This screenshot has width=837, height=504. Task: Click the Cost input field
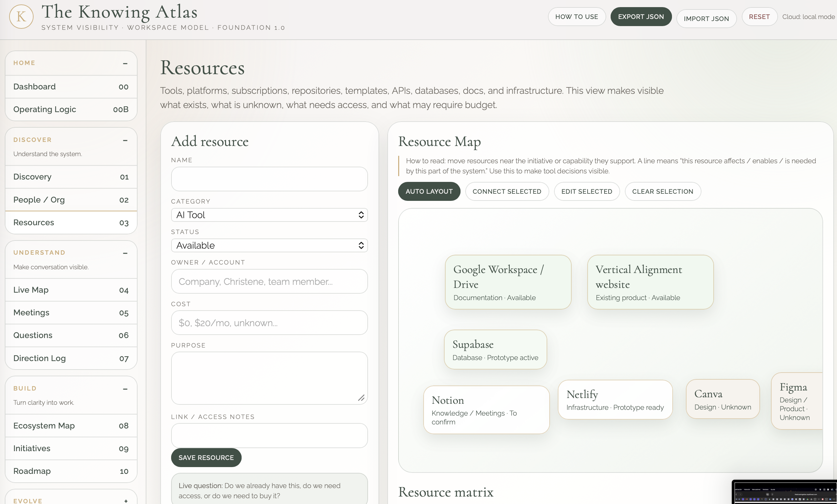point(269,323)
